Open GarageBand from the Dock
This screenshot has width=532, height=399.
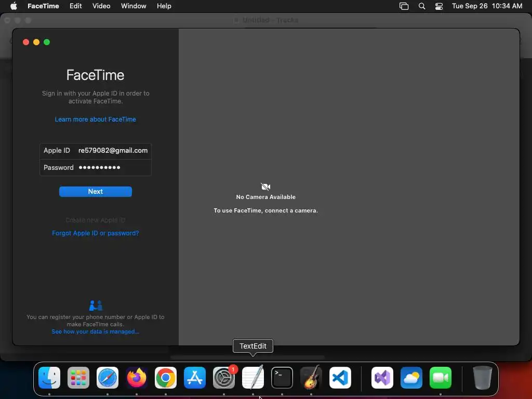[311, 378]
